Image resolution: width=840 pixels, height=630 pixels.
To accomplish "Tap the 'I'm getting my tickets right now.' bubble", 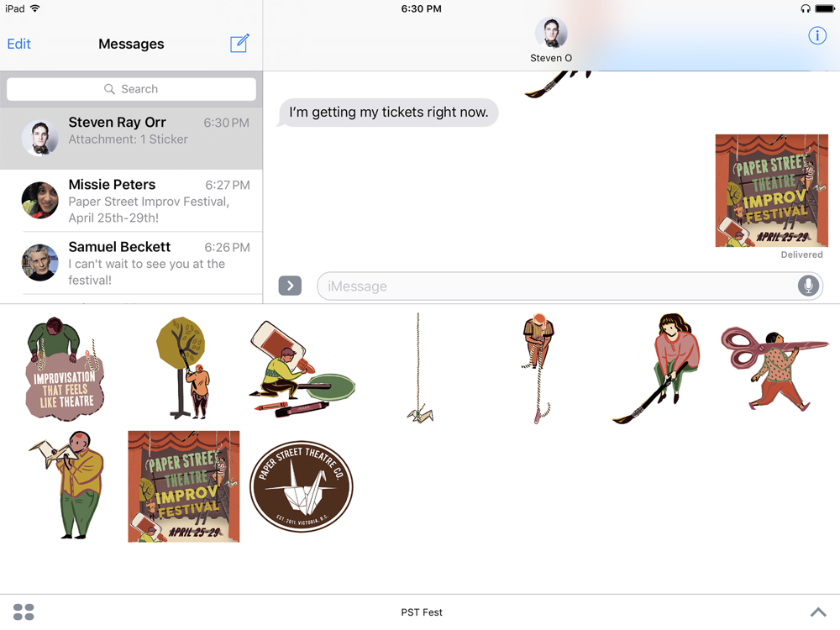I will [388, 113].
